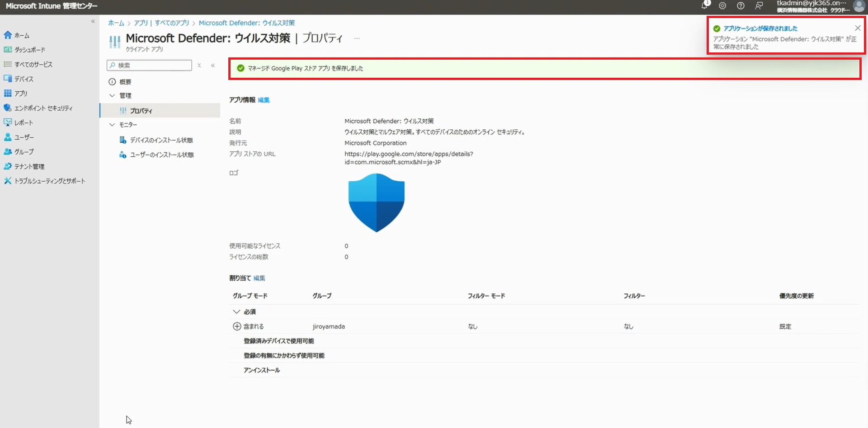Click the endpoint security shield icon
Image resolution: width=868 pixels, height=428 pixels.
coord(8,108)
